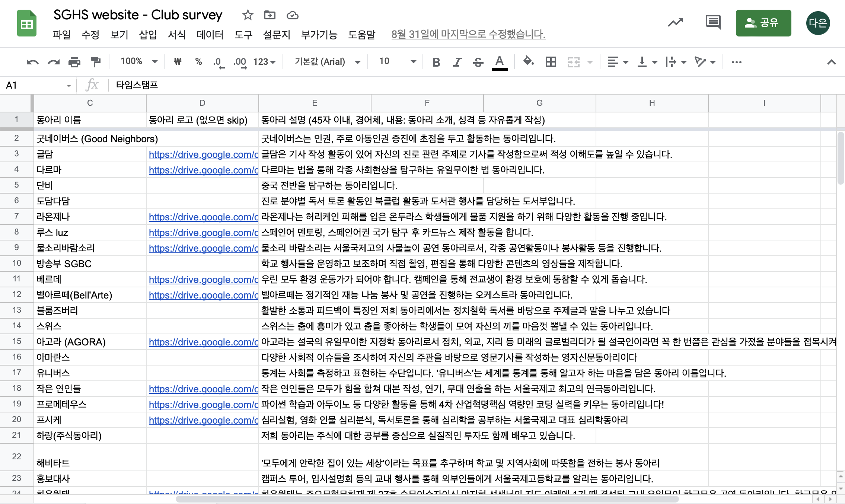Image resolution: width=845 pixels, height=504 pixels.
Task: Open the 삽입 menu
Action: click(148, 35)
